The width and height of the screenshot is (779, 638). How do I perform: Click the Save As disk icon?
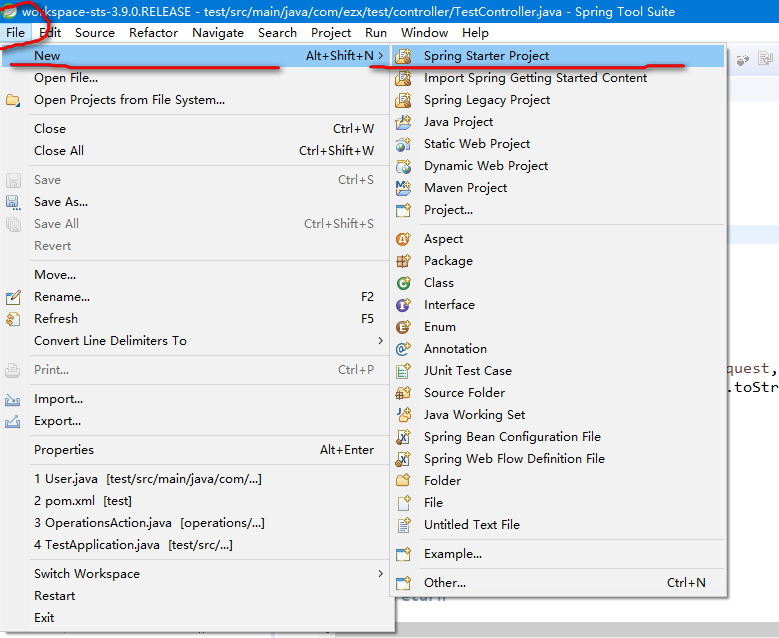click(x=13, y=202)
